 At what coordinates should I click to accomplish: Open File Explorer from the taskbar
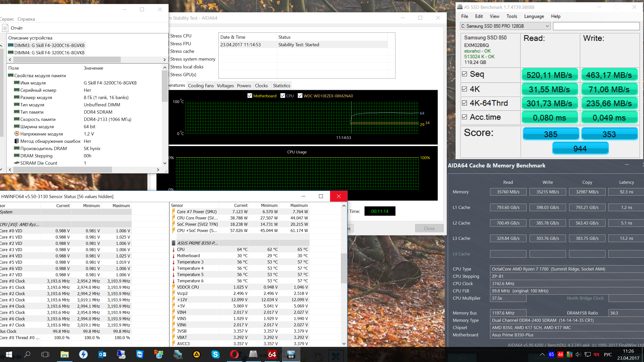[65, 355]
